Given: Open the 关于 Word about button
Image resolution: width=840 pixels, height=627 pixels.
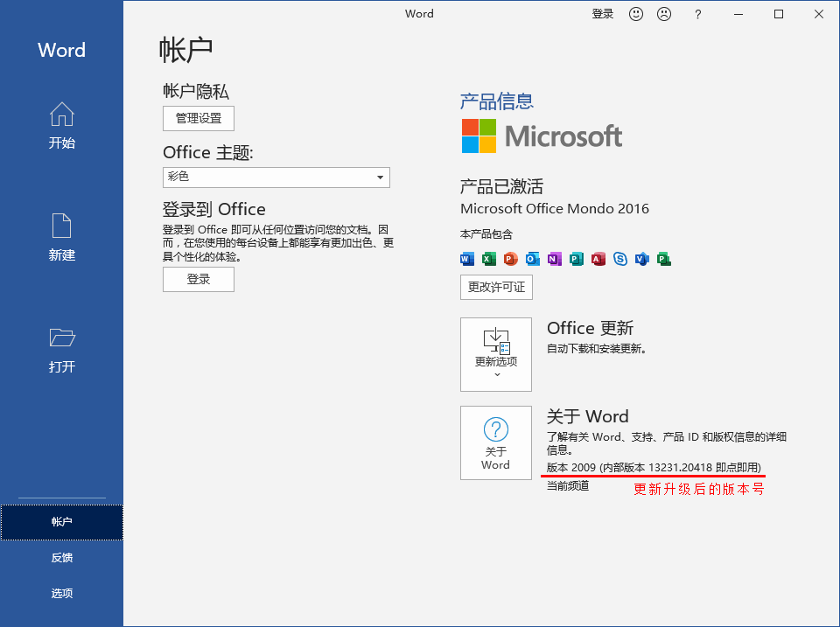Looking at the screenshot, I should pos(496,442).
